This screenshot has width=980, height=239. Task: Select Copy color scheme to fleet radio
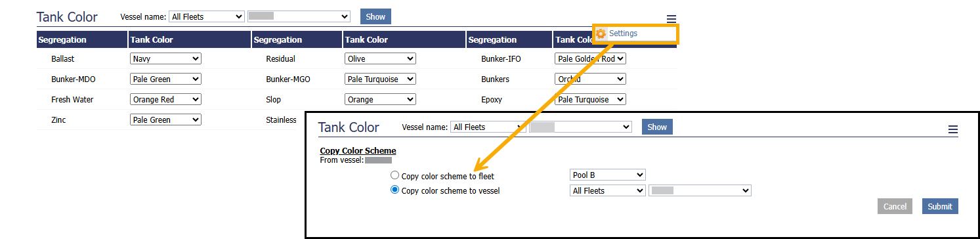click(394, 175)
